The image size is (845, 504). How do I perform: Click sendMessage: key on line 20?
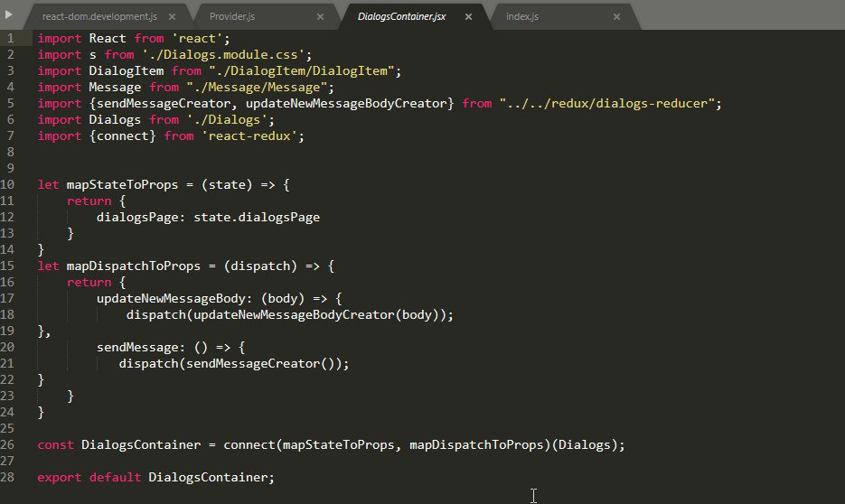(x=141, y=348)
